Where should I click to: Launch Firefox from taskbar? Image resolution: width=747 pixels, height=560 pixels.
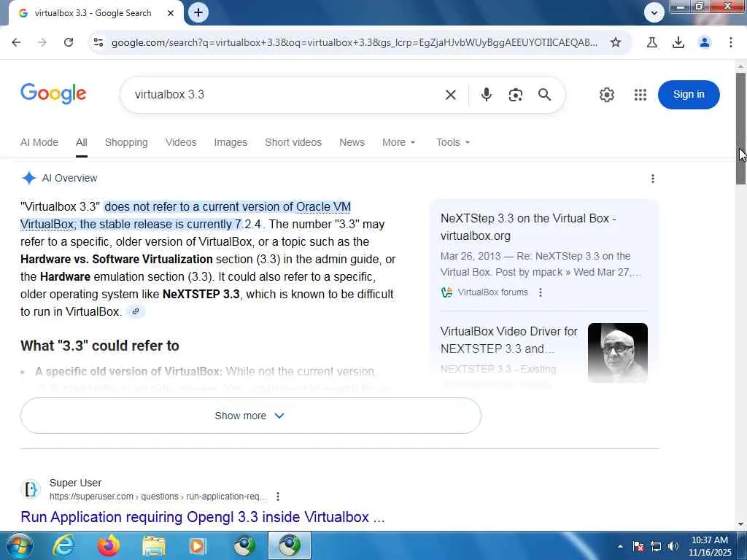tap(109, 545)
